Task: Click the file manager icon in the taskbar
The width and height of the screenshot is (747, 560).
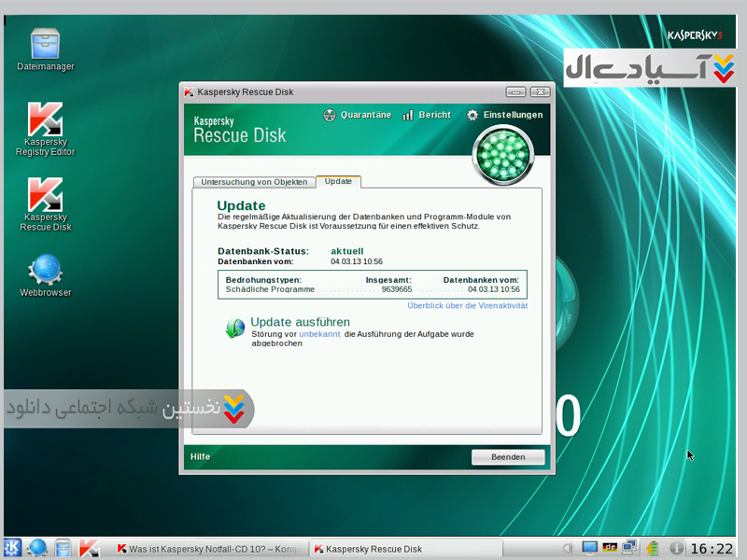Action: (63, 548)
